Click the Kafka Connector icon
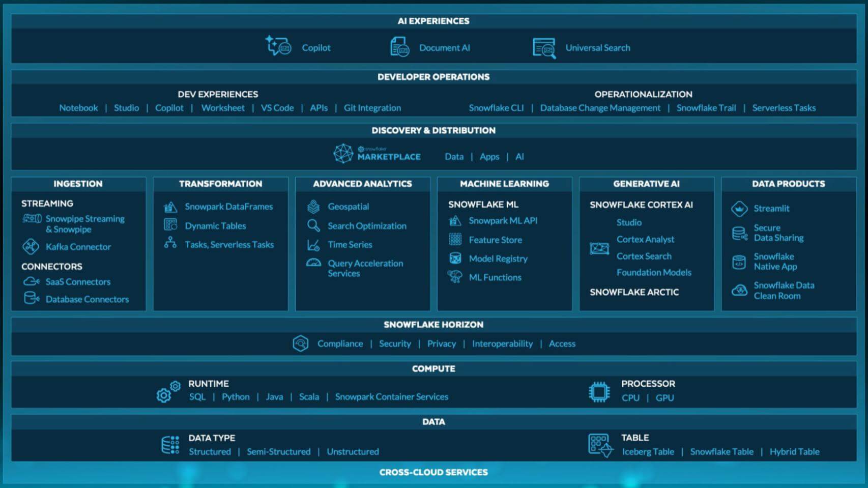868x488 pixels. pyautogui.click(x=31, y=247)
